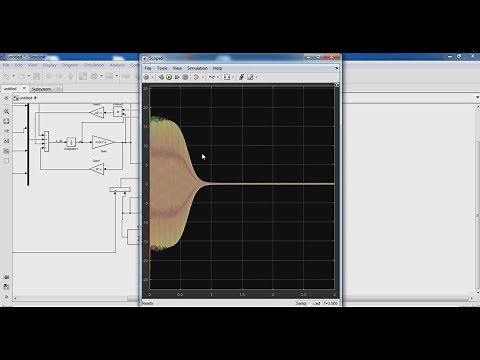Click Cursor Measurements icon in Scope toolbar
Image resolution: width=480 pixels, height=360 pixels.
tap(250, 77)
